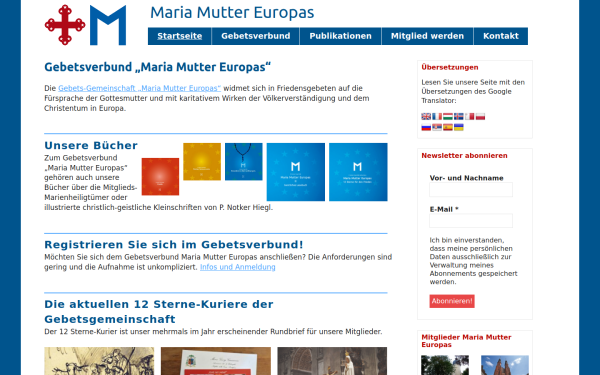Open the second large blue M book cover

[x=358, y=172]
